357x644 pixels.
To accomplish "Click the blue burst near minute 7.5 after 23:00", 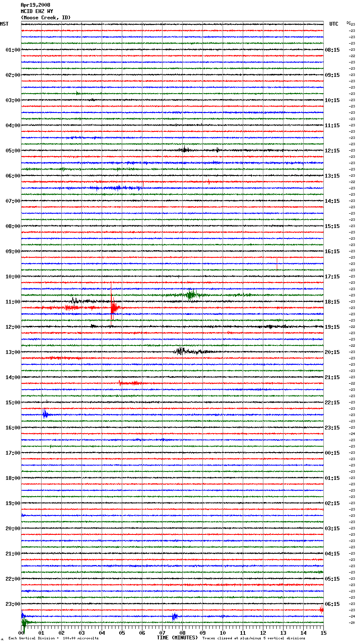I will click(x=175, y=616).
